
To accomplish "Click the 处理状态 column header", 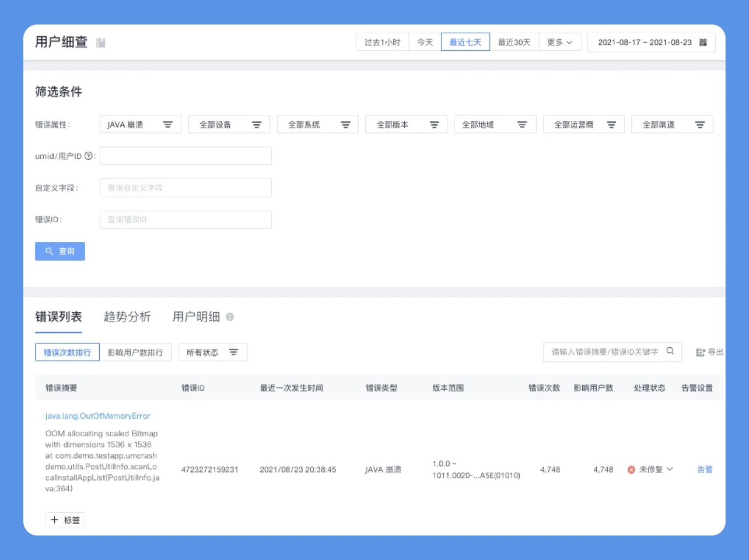I will click(x=649, y=388).
